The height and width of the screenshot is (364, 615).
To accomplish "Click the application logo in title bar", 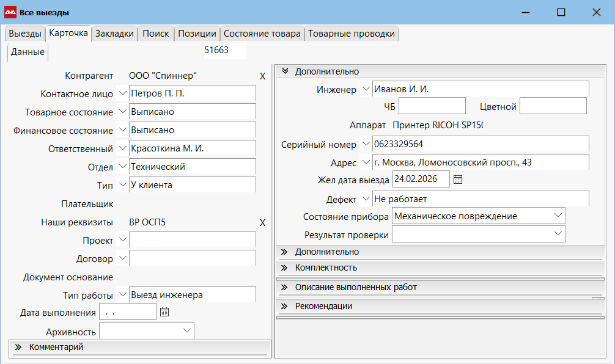I will [x=10, y=12].
